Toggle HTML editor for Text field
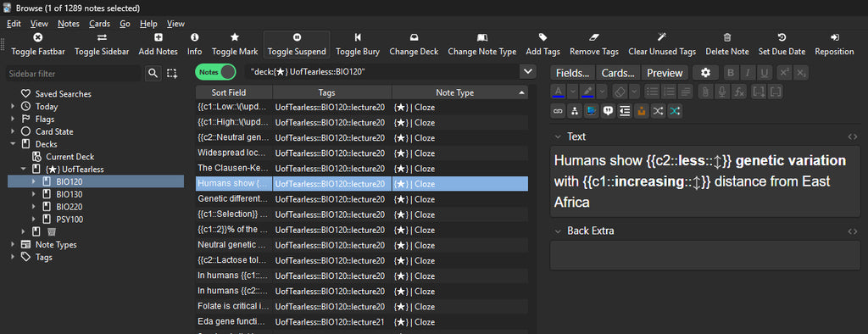 coord(853,136)
